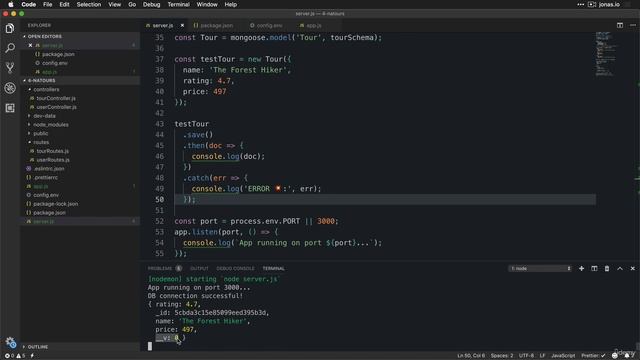
Task: Kill terminal with trash icon
Action: click(x=607, y=269)
